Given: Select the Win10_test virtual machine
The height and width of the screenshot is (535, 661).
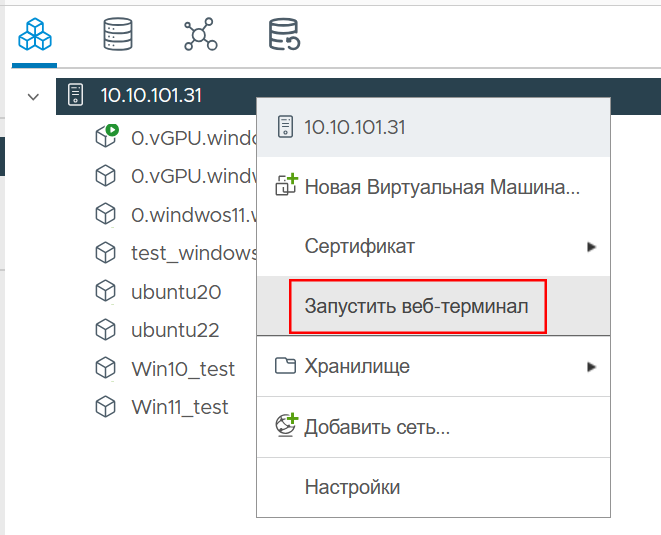Looking at the screenshot, I should pos(183,369).
